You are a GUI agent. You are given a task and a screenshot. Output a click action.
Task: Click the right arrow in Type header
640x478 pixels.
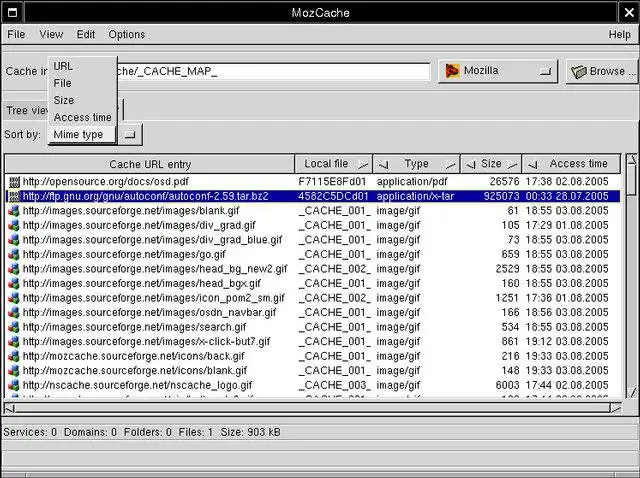pyautogui.click(x=450, y=165)
